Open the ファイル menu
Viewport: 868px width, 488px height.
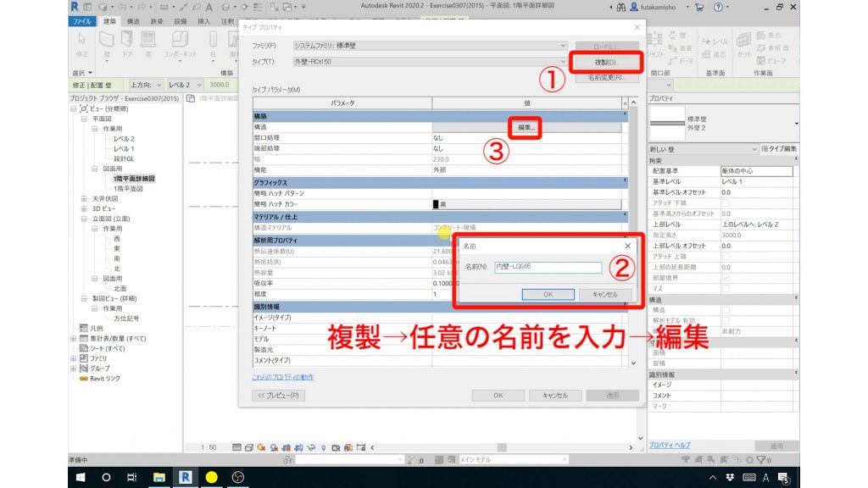click(84, 21)
